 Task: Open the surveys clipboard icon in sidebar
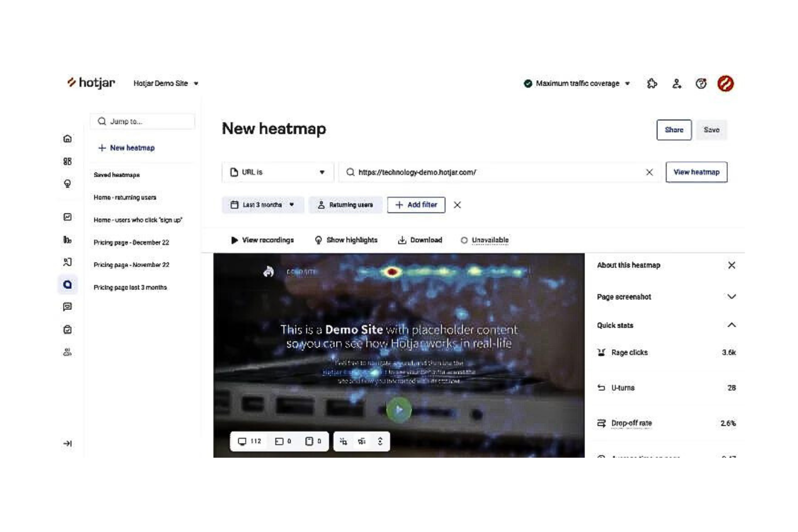pos(67,329)
